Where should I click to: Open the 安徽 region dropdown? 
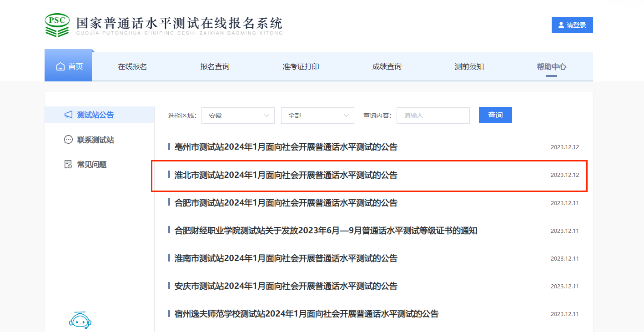click(x=238, y=116)
